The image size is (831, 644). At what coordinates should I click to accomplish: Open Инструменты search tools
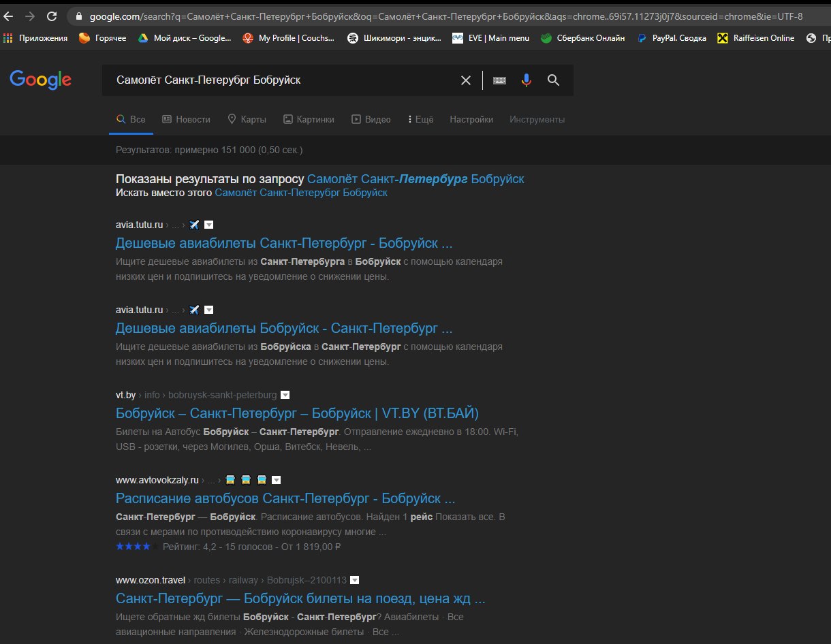pos(537,119)
